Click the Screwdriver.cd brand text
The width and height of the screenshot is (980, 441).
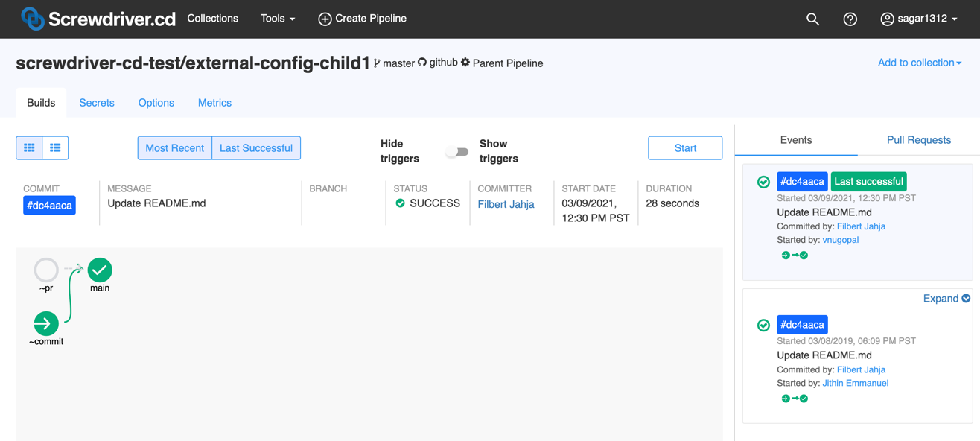pos(112,19)
